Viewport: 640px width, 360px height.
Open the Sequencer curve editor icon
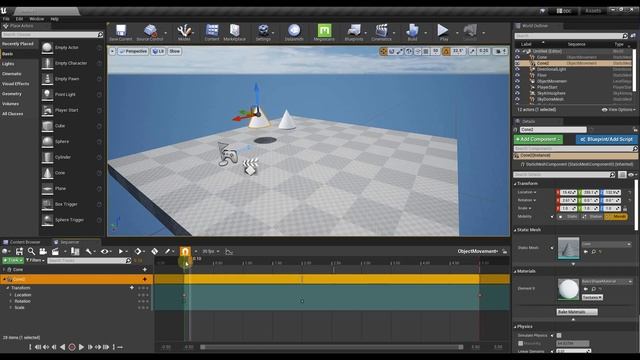(x=229, y=252)
